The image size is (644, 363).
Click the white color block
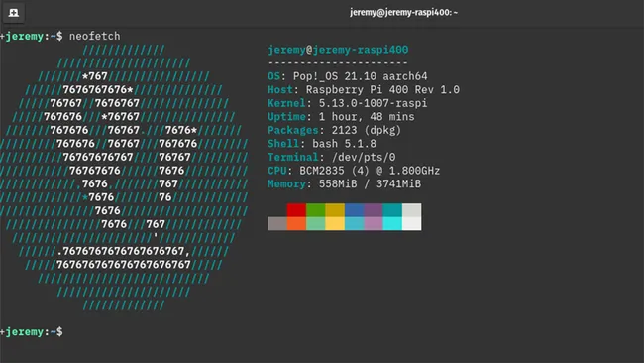411,223
